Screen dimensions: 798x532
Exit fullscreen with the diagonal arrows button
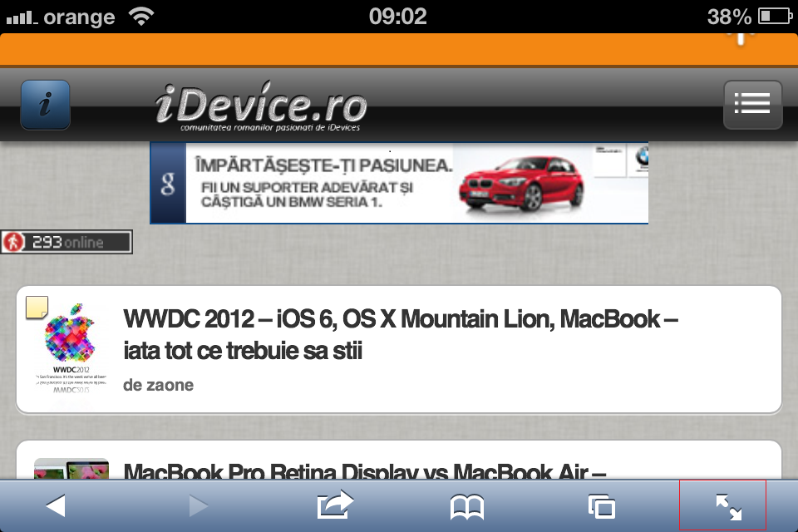click(x=728, y=506)
